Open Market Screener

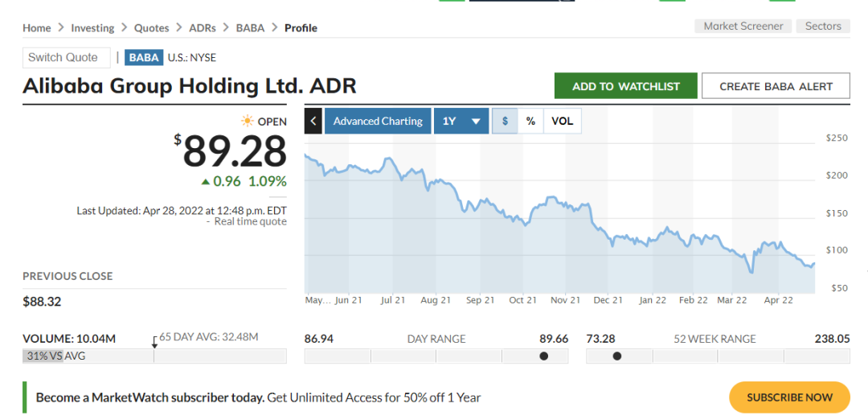pyautogui.click(x=743, y=26)
